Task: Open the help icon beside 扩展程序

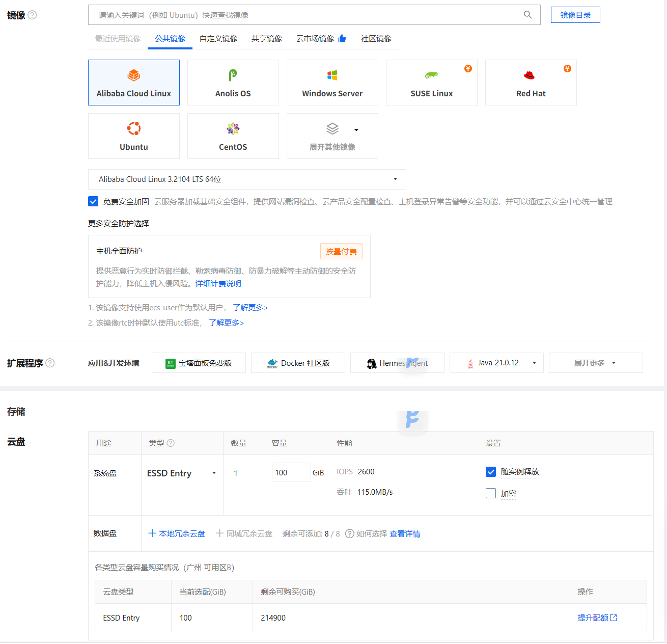Action: (x=50, y=363)
